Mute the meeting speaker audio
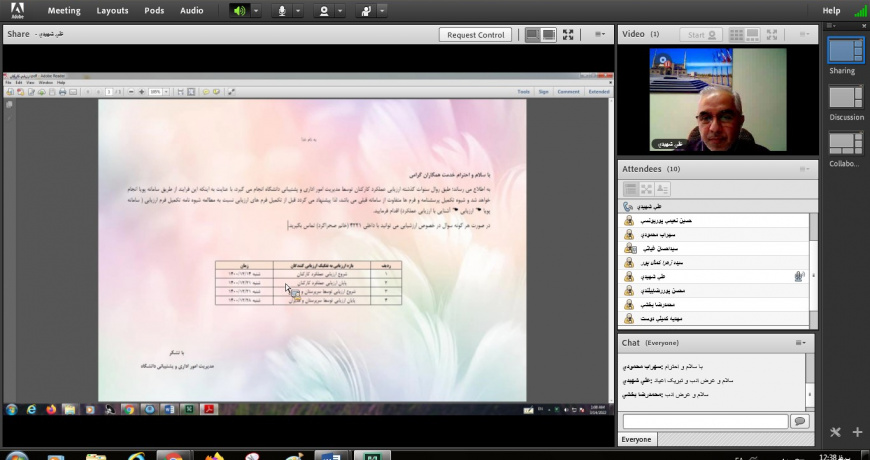Viewport: 870px width, 460px height. (x=240, y=11)
